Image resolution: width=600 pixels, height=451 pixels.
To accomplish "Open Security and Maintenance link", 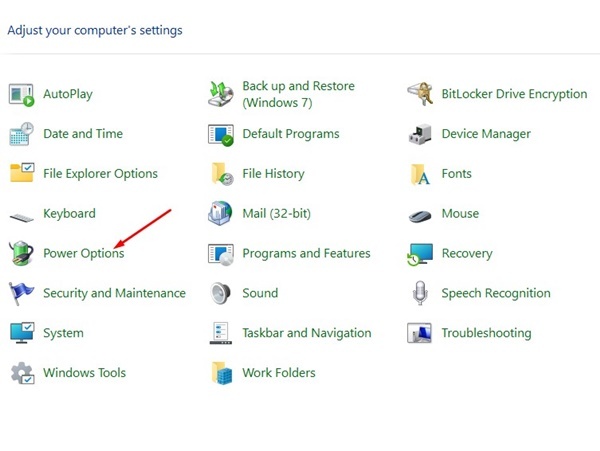I will pyautogui.click(x=114, y=293).
